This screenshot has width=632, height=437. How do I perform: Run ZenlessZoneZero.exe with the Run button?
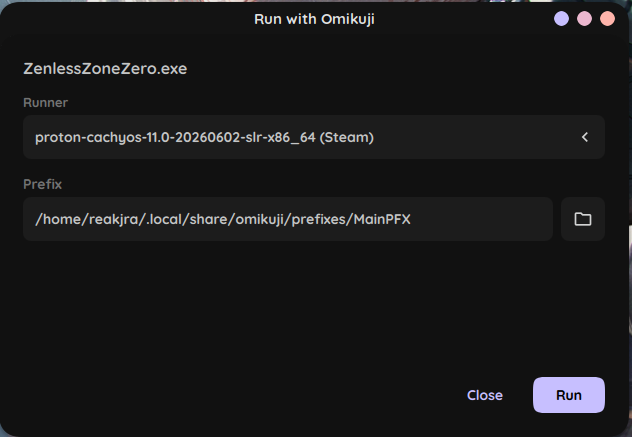[x=569, y=395]
